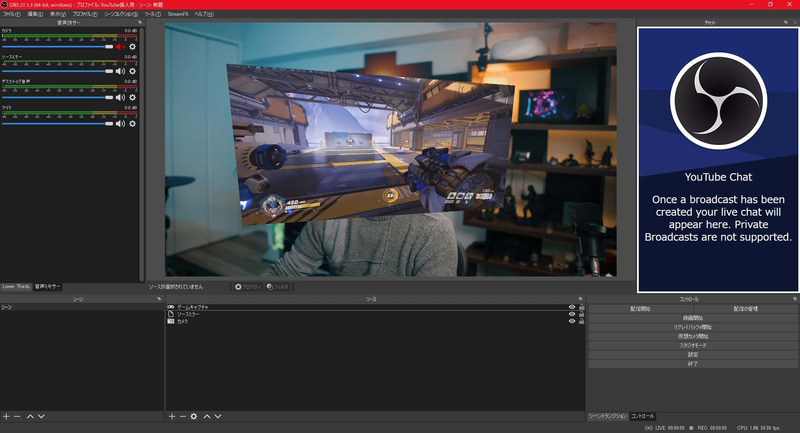This screenshot has width=800, height=433.
Task: Click the ソースミラー volume slider
Action: click(x=58, y=71)
